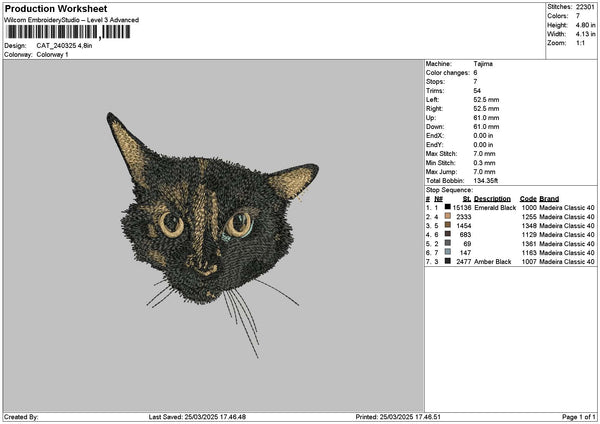The height and width of the screenshot is (424, 600).
Task: Click the stitch count '2333'
Action: click(463, 217)
